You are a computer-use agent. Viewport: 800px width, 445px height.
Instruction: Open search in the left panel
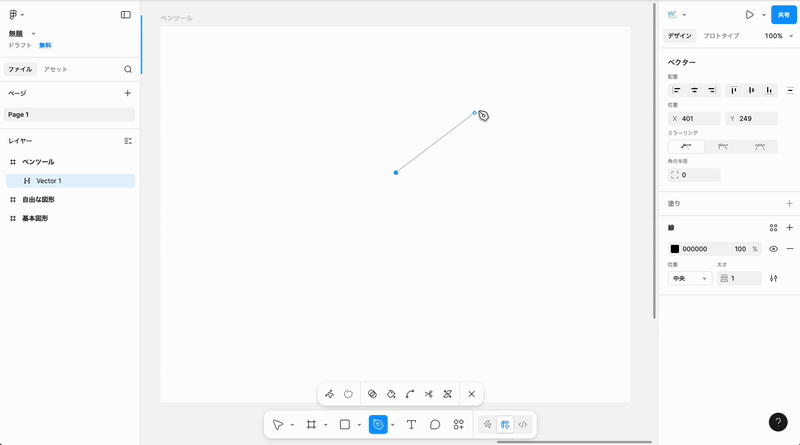click(x=128, y=70)
